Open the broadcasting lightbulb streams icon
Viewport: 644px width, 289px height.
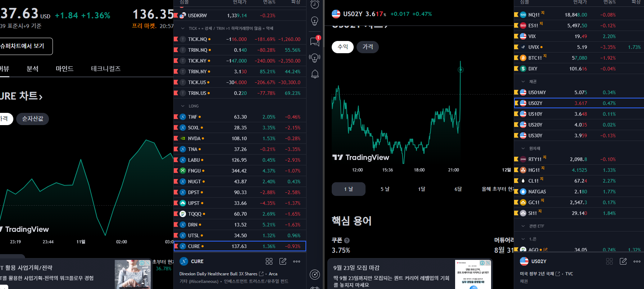[x=315, y=58]
